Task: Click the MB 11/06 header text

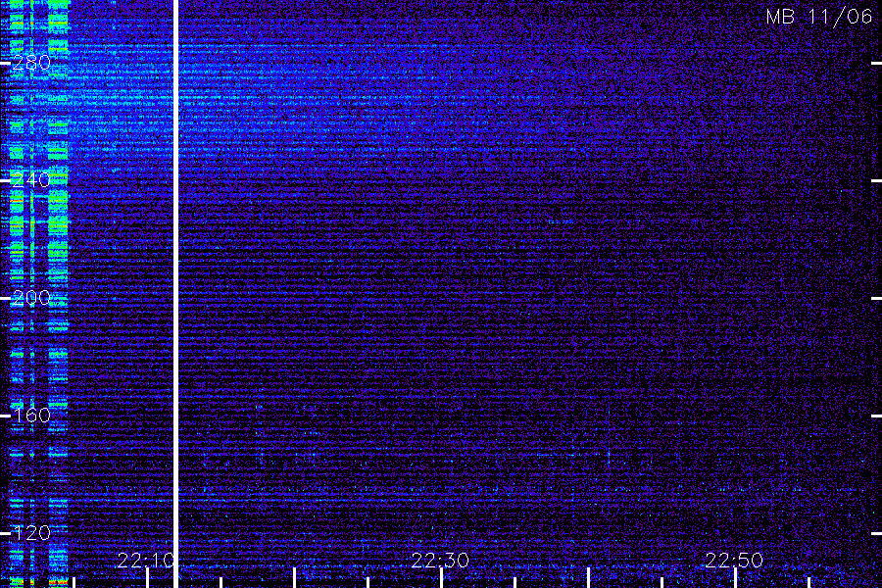Action: pos(819,17)
